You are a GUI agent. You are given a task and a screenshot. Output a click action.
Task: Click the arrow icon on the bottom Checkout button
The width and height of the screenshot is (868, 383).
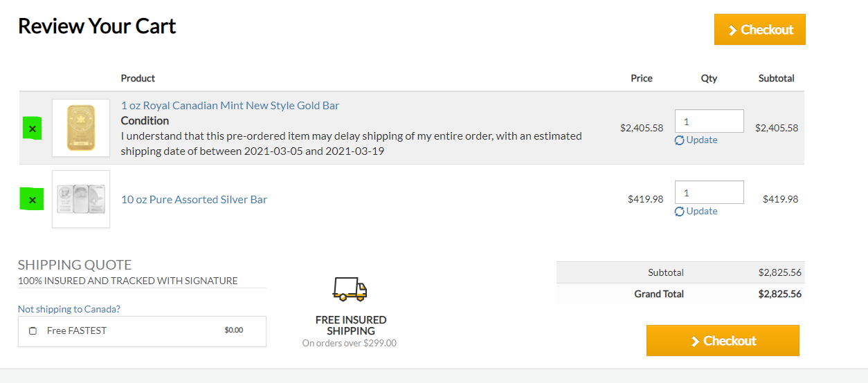point(695,342)
